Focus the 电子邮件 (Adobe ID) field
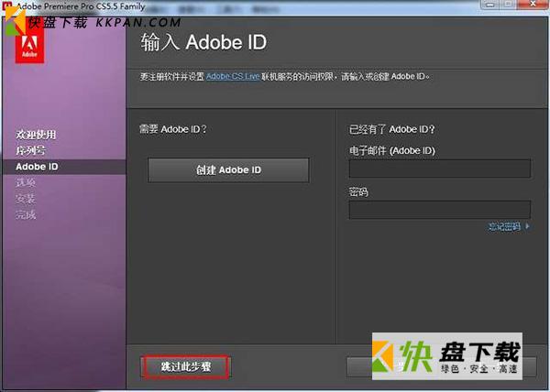 point(439,169)
